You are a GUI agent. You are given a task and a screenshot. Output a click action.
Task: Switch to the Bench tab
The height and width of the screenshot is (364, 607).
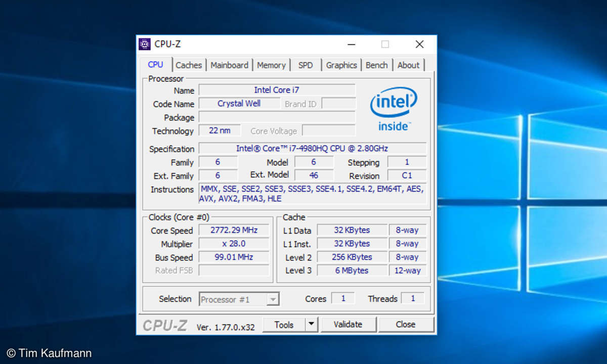pyautogui.click(x=376, y=65)
